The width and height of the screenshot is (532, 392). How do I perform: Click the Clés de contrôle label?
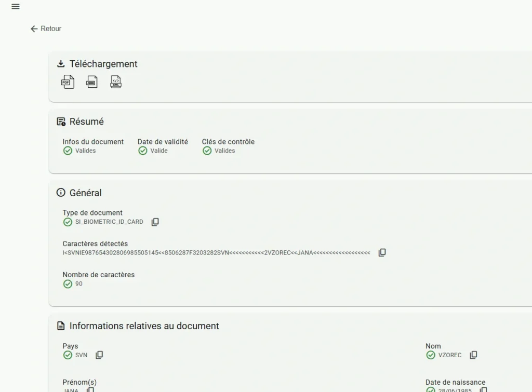[x=228, y=142]
